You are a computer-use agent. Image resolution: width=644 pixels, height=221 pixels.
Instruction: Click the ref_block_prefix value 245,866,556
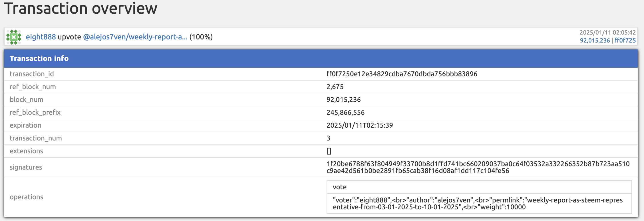(345, 112)
